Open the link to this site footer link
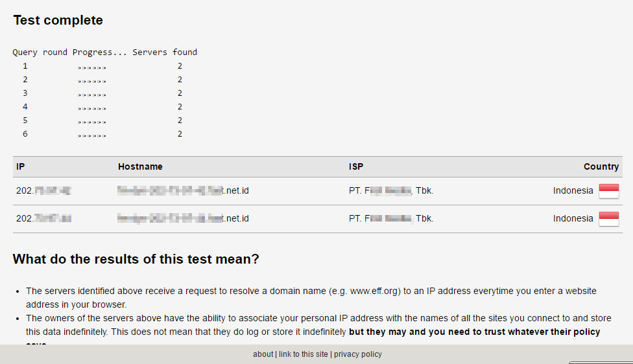The image size is (633, 364). (x=303, y=354)
